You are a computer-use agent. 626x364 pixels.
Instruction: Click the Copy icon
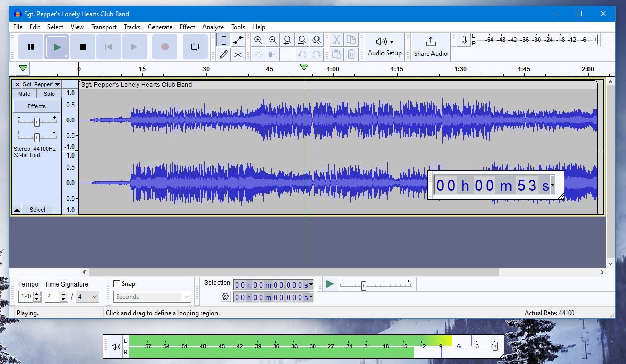point(351,40)
